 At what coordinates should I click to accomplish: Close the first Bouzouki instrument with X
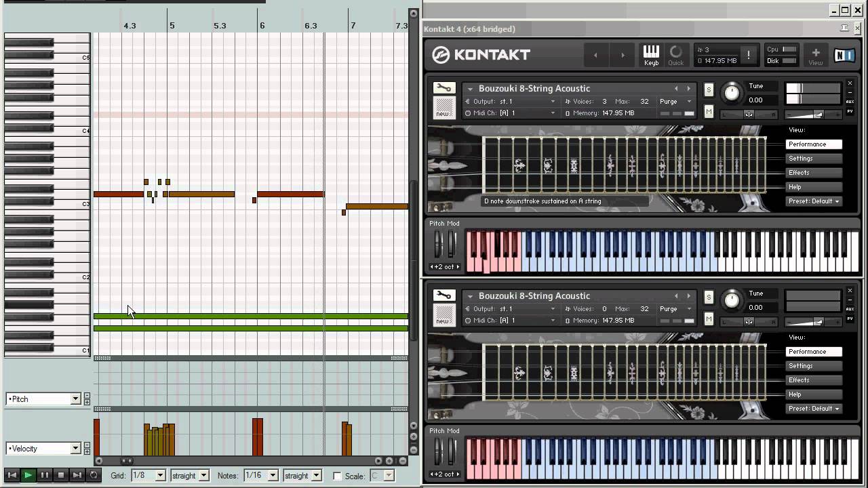(x=850, y=83)
